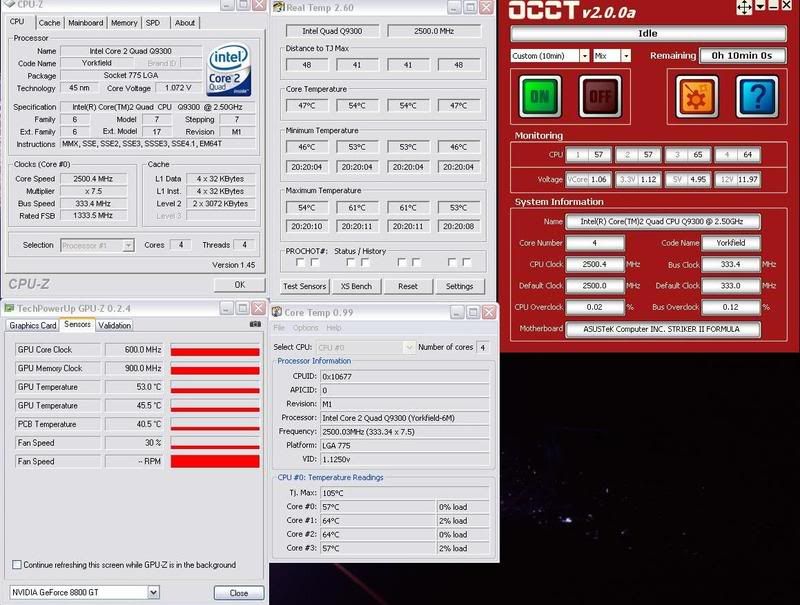Open the Validation tab in GPU-Z
Screen dimensions: 800x605
tap(114, 325)
